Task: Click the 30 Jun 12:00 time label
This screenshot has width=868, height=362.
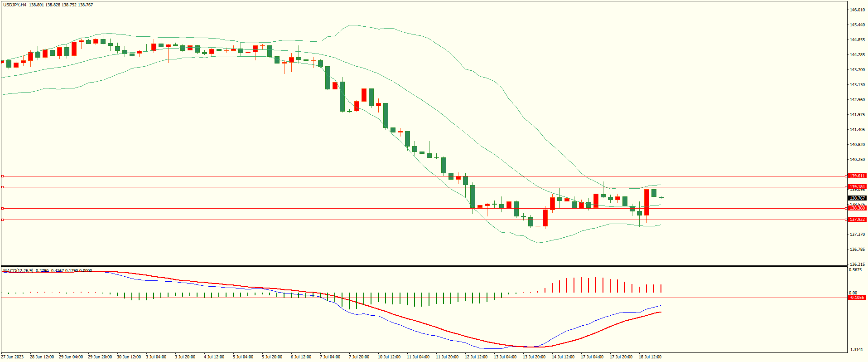Action: pos(129,357)
